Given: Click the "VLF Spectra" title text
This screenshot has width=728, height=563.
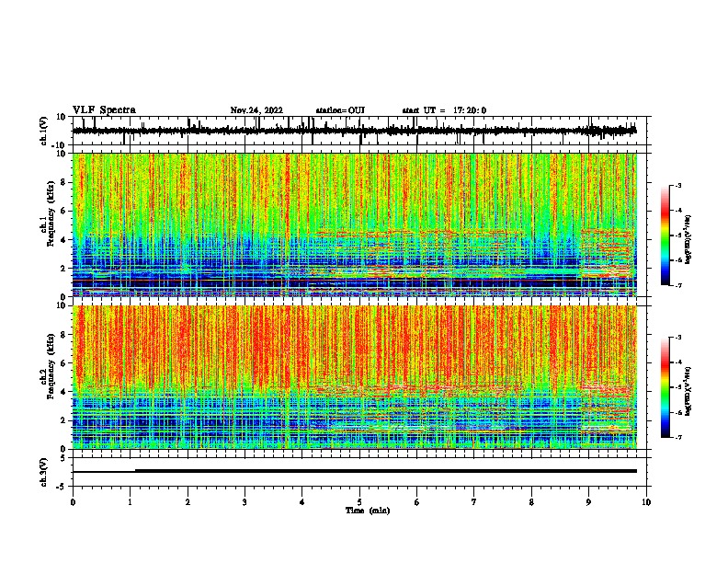Looking at the screenshot, I should click(104, 110).
